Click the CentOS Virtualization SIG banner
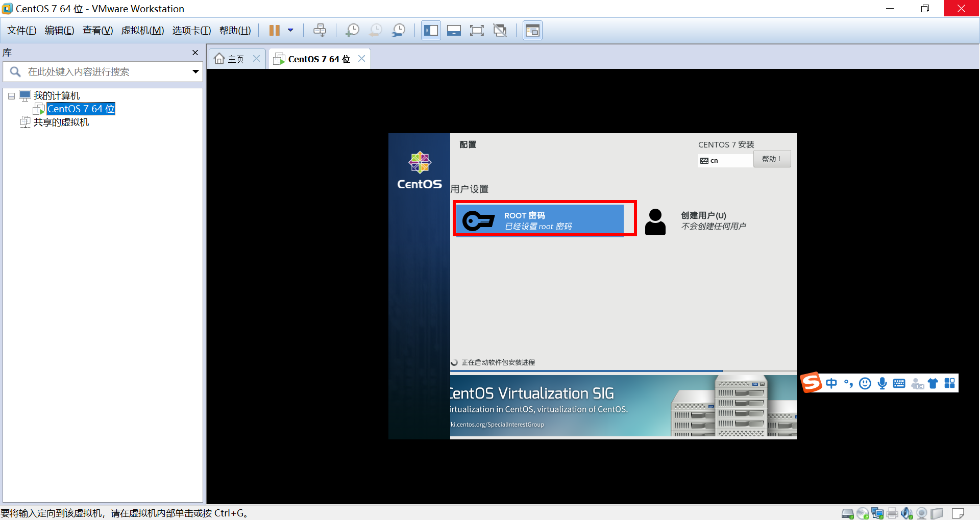 click(x=623, y=406)
